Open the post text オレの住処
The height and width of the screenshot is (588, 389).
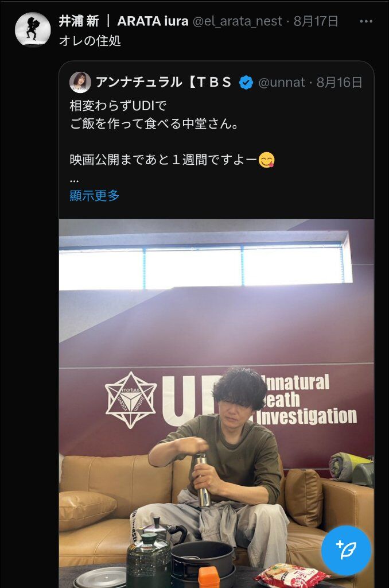point(90,41)
